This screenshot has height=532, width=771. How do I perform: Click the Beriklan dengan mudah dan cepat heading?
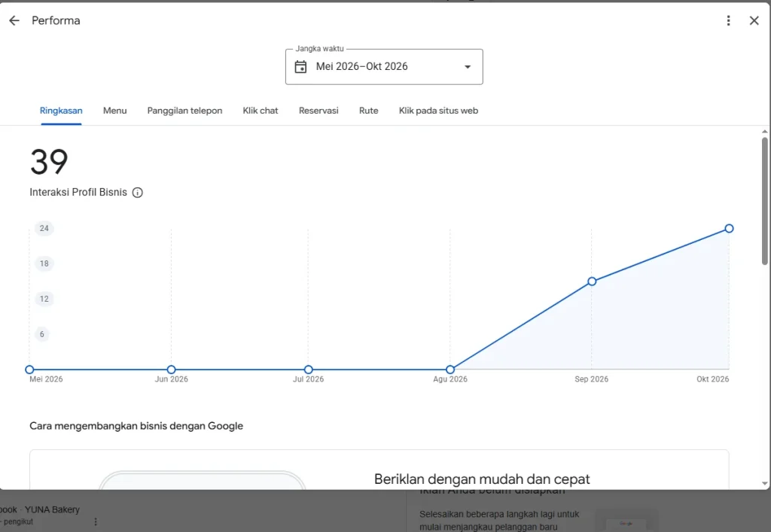tap(482, 479)
